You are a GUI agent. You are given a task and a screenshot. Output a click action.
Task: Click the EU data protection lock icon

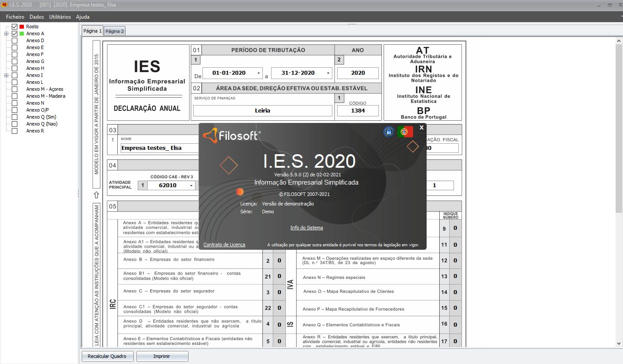tap(389, 132)
